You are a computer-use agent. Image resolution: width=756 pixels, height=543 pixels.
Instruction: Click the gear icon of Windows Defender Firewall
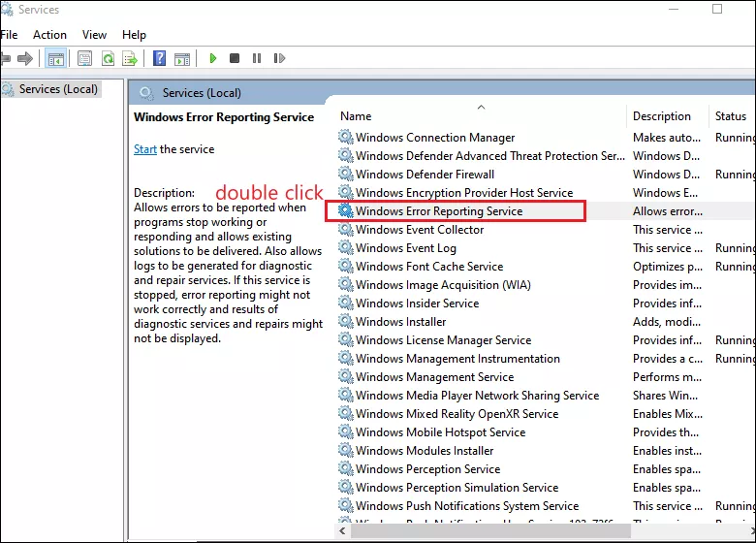pyautogui.click(x=345, y=174)
